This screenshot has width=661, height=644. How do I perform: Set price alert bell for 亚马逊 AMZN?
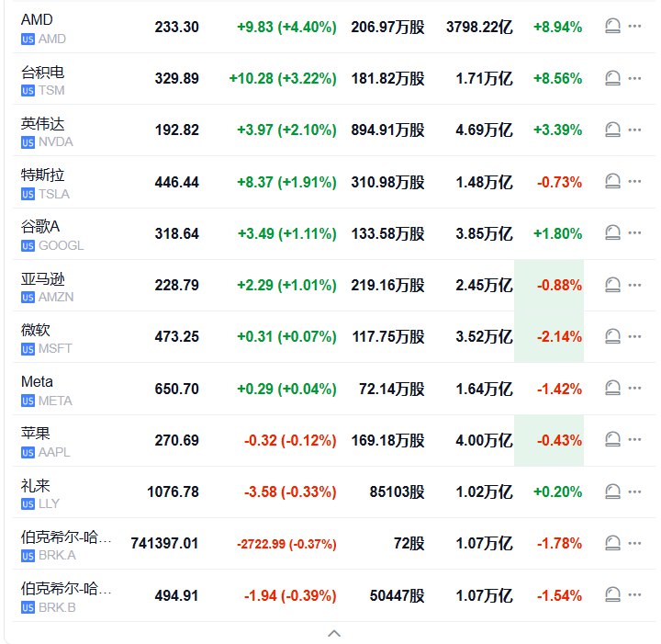coord(612,285)
